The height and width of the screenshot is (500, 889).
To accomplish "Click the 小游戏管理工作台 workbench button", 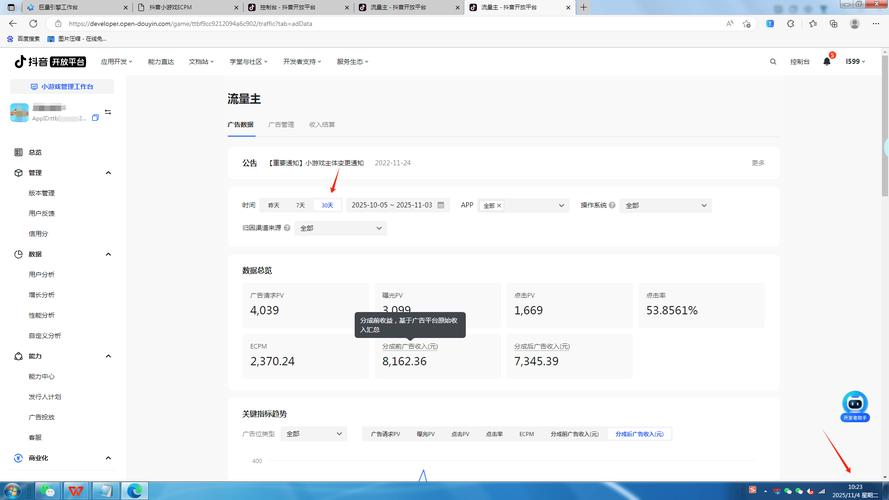I will pyautogui.click(x=62, y=87).
